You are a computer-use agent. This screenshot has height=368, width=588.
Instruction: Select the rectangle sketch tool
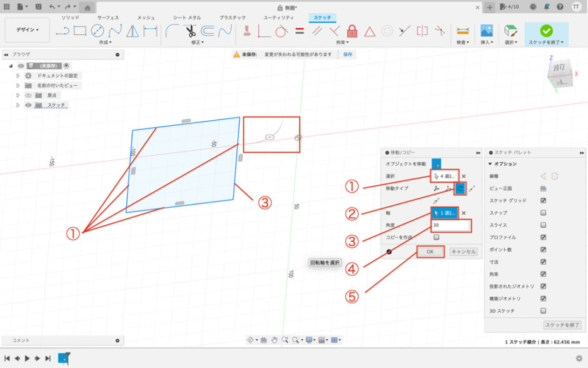pyautogui.click(x=80, y=31)
